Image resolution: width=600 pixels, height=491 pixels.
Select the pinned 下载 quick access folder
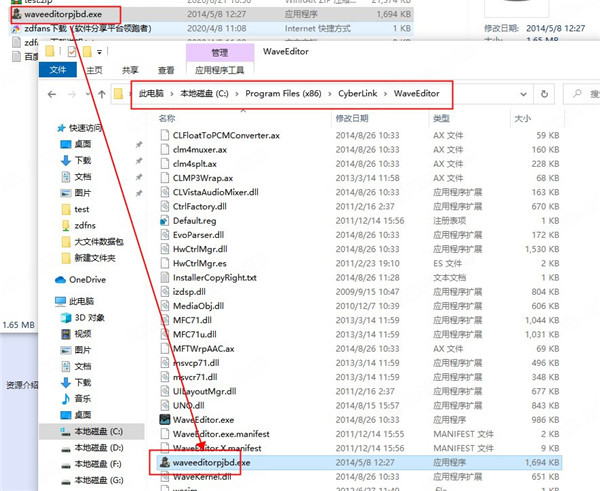tap(83, 160)
